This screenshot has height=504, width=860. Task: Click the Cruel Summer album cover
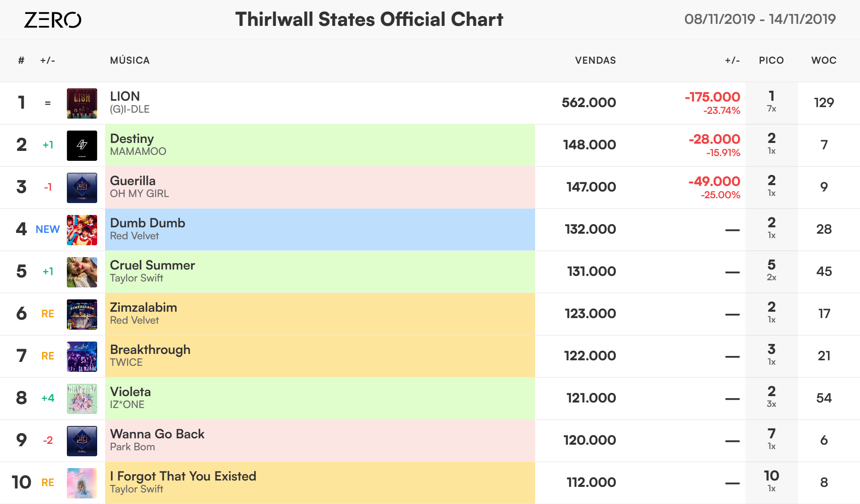coord(82,272)
